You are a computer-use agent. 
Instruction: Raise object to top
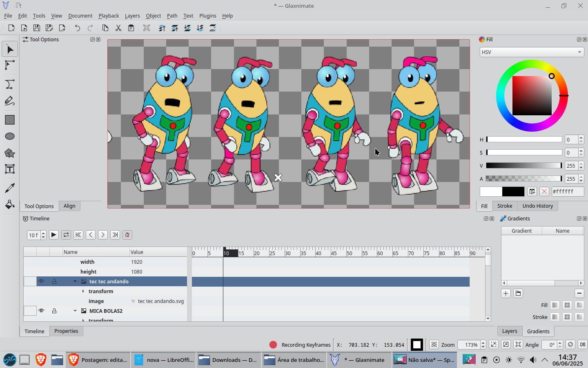(x=162, y=28)
